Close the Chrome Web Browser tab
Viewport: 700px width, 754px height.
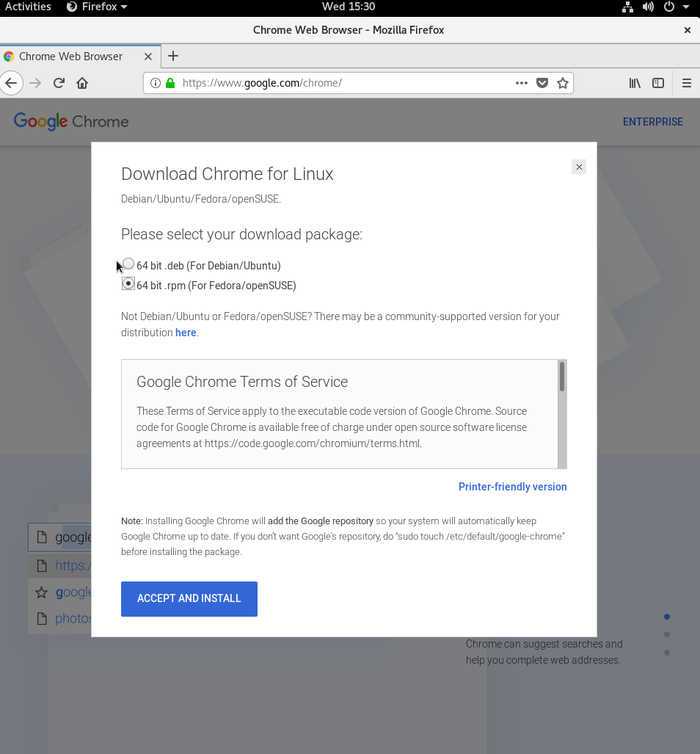[x=148, y=57]
